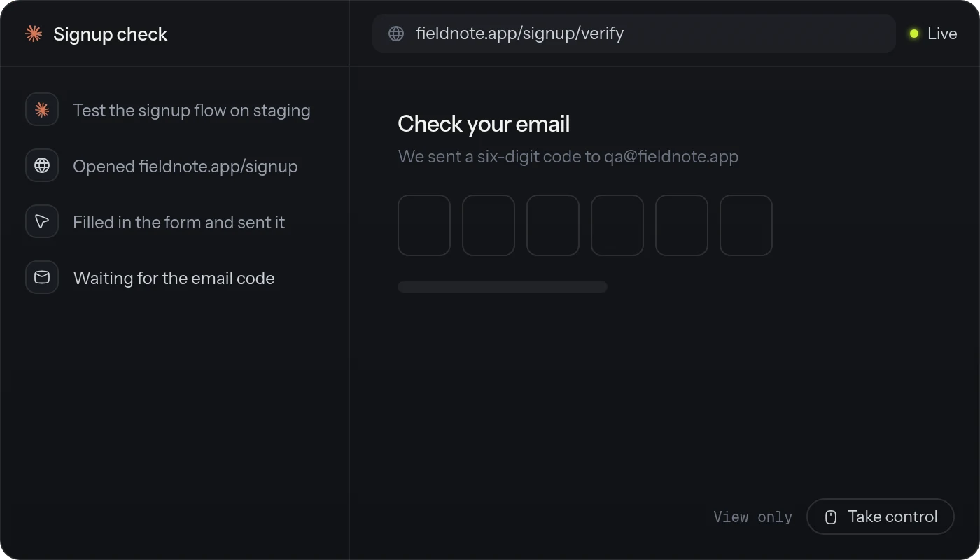Click the "We sent a six-digit code" message
This screenshot has height=560, width=980.
568,156
